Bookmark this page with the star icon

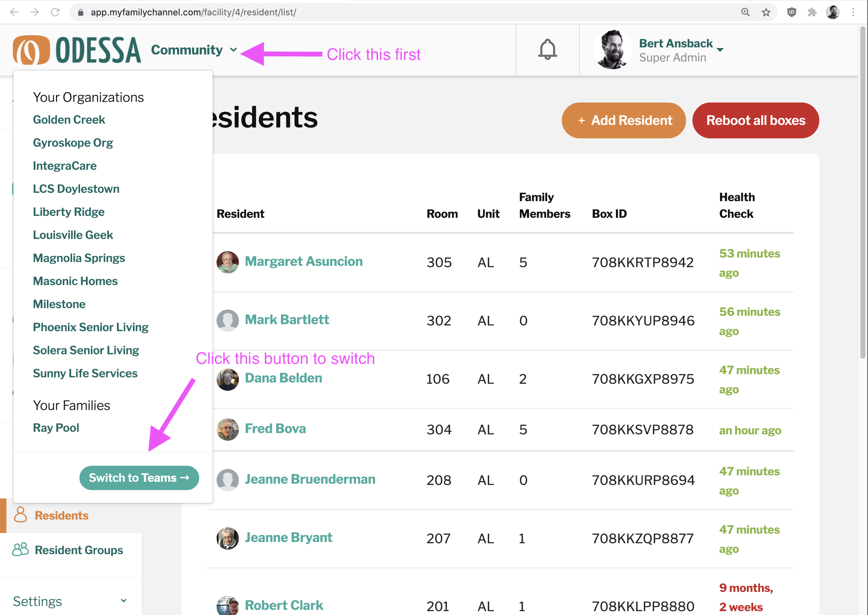point(766,12)
